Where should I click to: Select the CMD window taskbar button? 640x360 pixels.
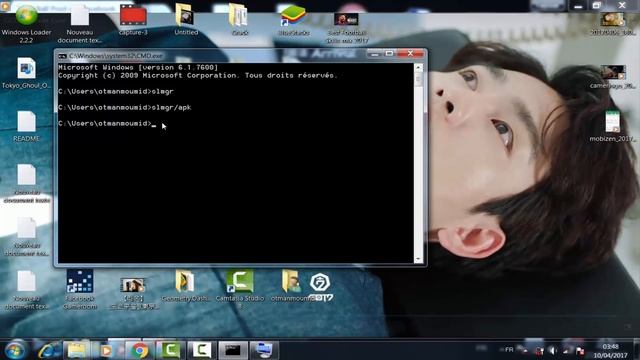233,350
